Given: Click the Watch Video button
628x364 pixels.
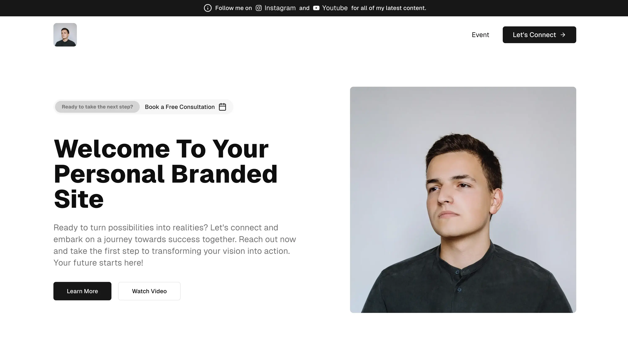Looking at the screenshot, I should click(149, 291).
